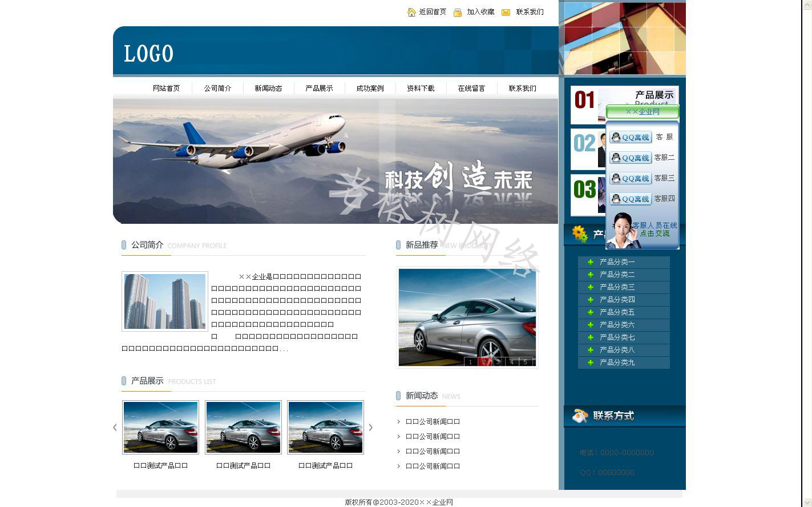Click the skyscraper image in 公司简介
Image resolution: width=812 pixels, height=507 pixels.
(165, 301)
